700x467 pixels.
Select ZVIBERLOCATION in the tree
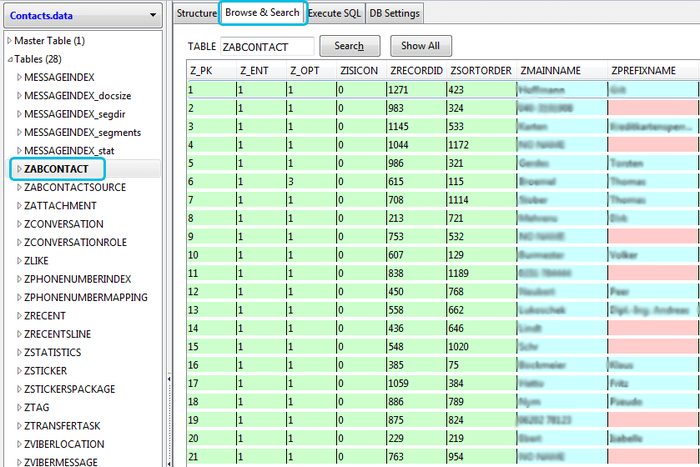pos(64,444)
